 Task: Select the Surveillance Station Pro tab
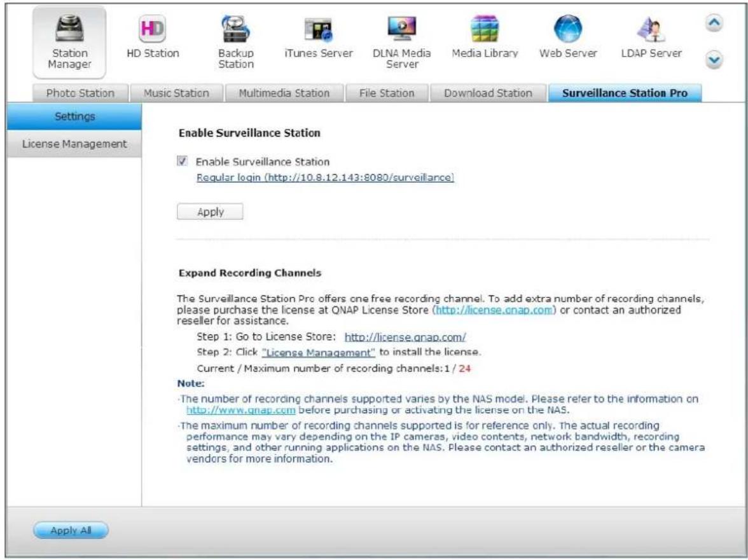[625, 93]
